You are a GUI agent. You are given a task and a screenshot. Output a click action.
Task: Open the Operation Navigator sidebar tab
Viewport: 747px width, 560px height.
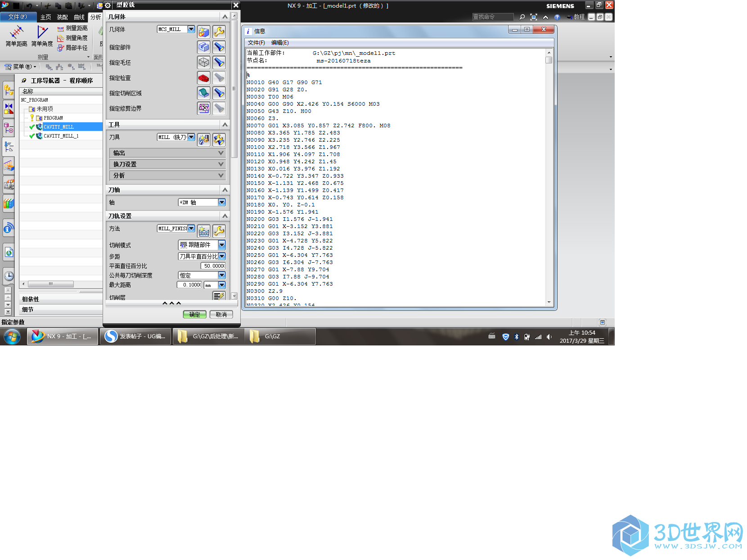[9, 147]
